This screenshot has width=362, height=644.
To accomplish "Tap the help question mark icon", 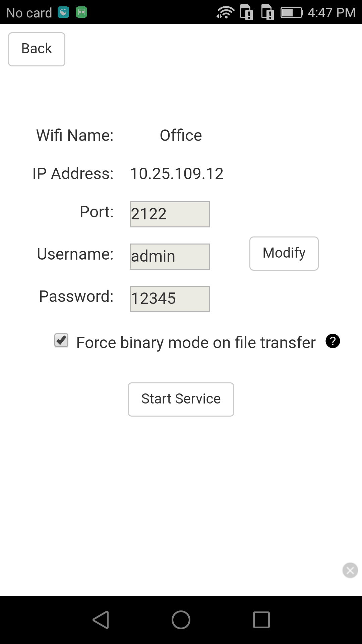I will pos(333,341).
